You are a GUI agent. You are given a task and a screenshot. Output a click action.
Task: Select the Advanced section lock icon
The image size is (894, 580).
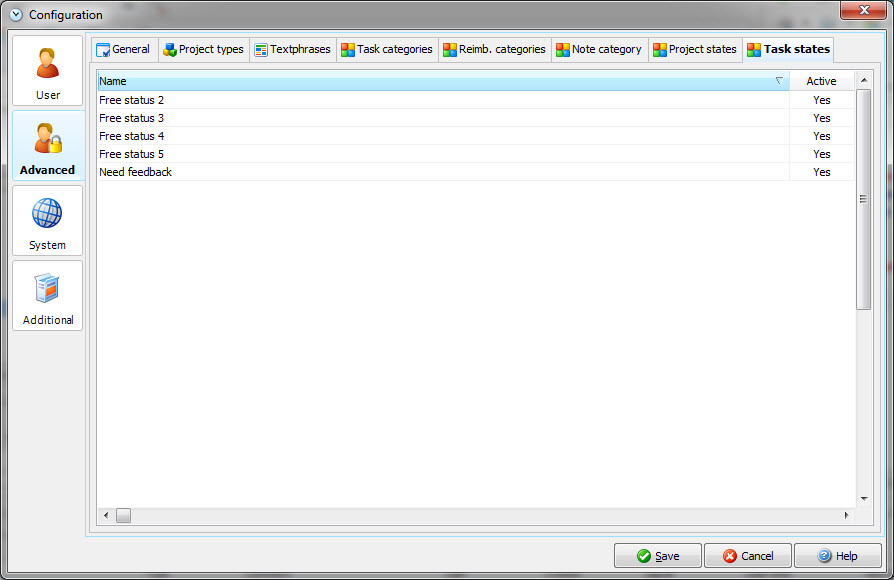point(47,138)
